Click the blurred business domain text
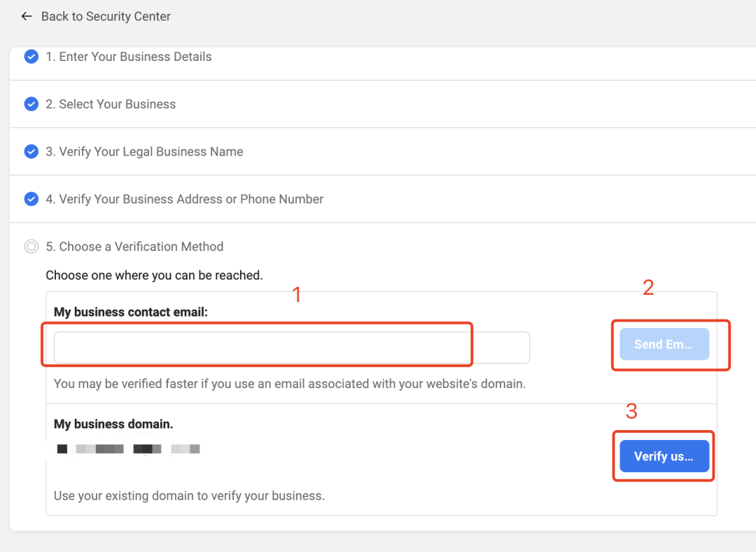The width and height of the screenshot is (756, 552). 127,448
